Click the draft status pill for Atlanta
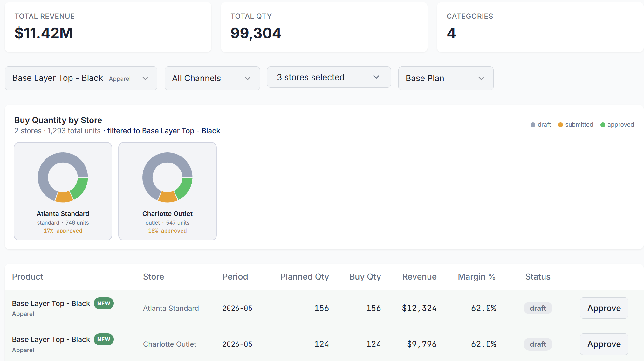 coord(538,308)
